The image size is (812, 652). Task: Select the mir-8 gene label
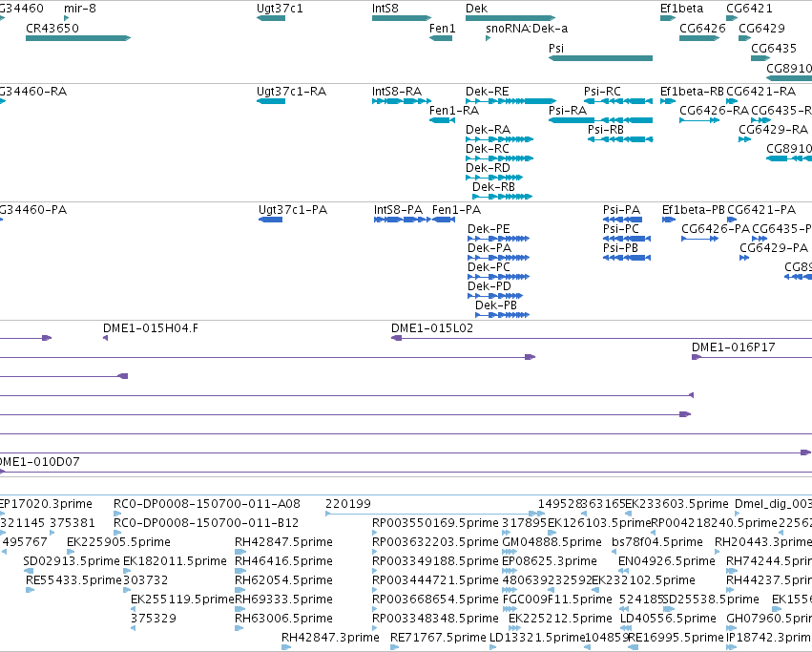pos(80,9)
